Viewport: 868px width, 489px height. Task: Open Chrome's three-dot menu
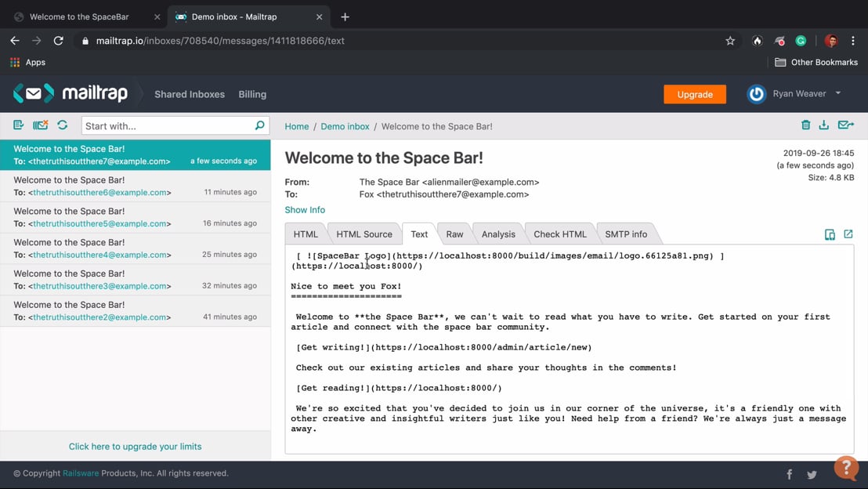point(853,41)
